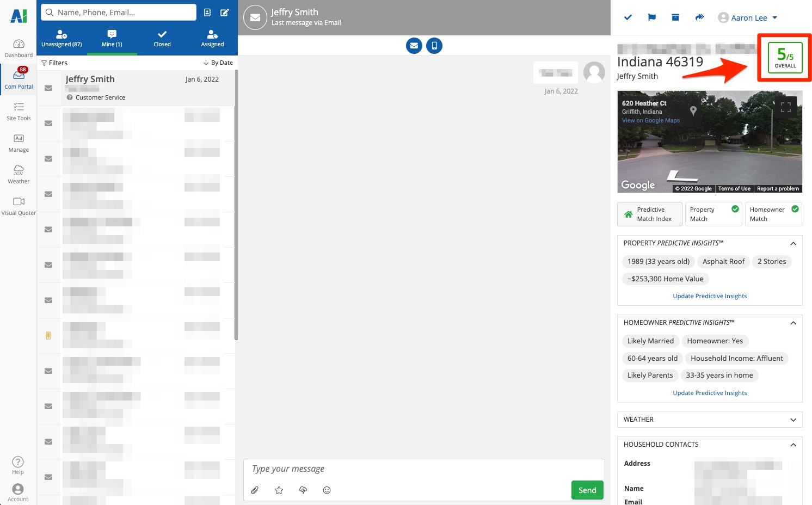Viewport: 812px width, 505px height.
Task: Forward conversation using the share arrow icon
Action: point(699,17)
